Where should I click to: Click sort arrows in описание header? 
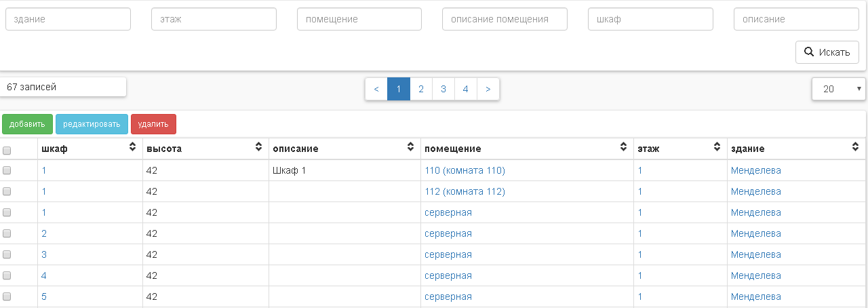[410, 147]
